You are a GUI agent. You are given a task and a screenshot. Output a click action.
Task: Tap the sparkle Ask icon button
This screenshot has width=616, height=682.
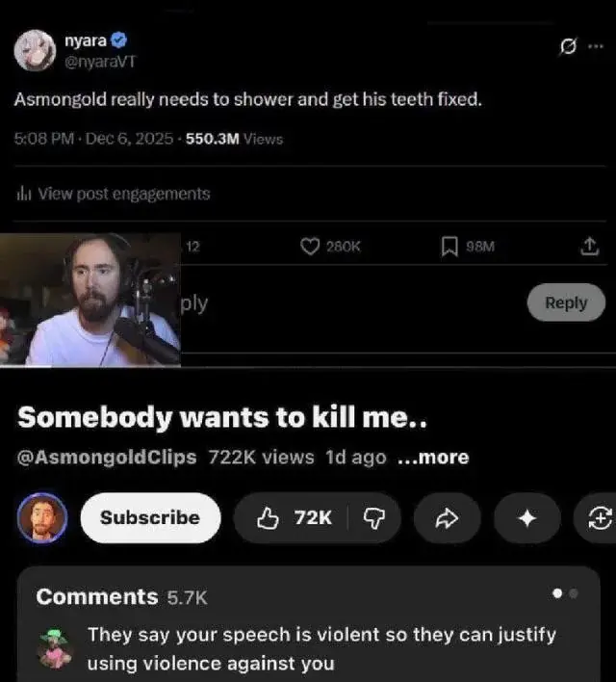[x=526, y=517]
